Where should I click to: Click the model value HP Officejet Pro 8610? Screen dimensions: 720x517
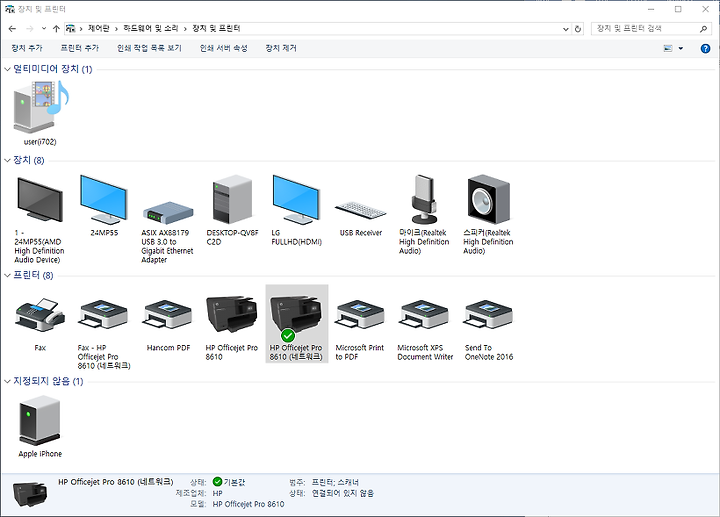click(x=248, y=504)
